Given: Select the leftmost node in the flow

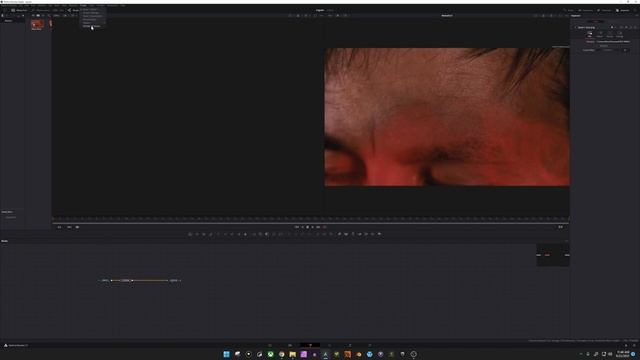Looking at the screenshot, I should (105, 280).
